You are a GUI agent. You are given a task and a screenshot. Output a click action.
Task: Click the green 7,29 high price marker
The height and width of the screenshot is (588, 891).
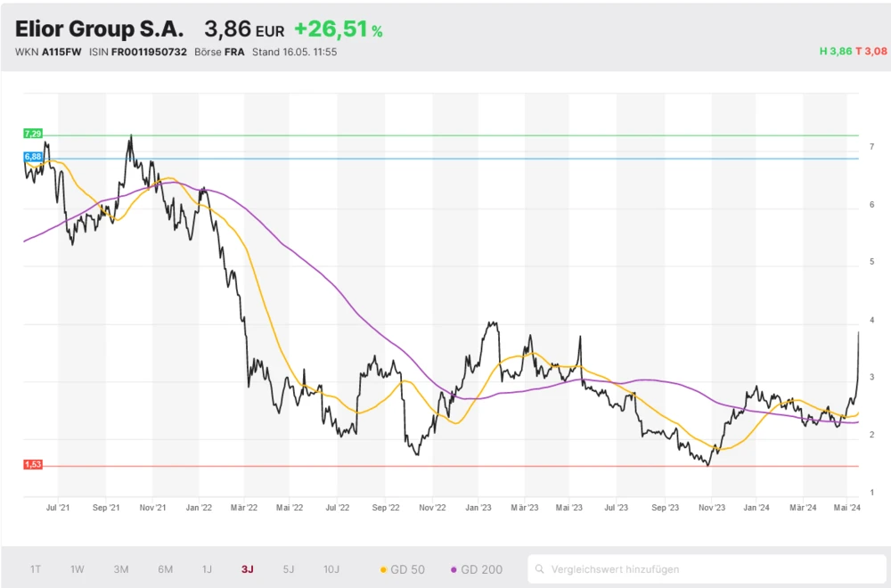[x=33, y=134]
